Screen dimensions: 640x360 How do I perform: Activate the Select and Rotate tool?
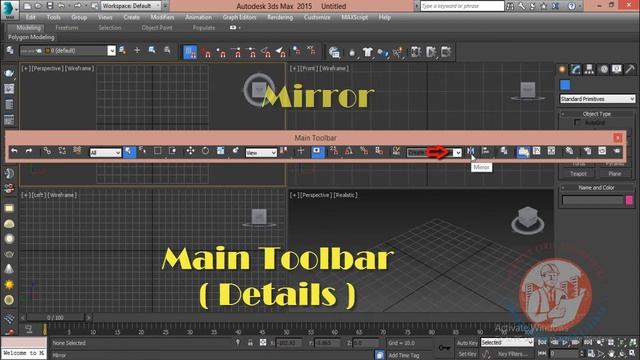pyautogui.click(x=205, y=151)
